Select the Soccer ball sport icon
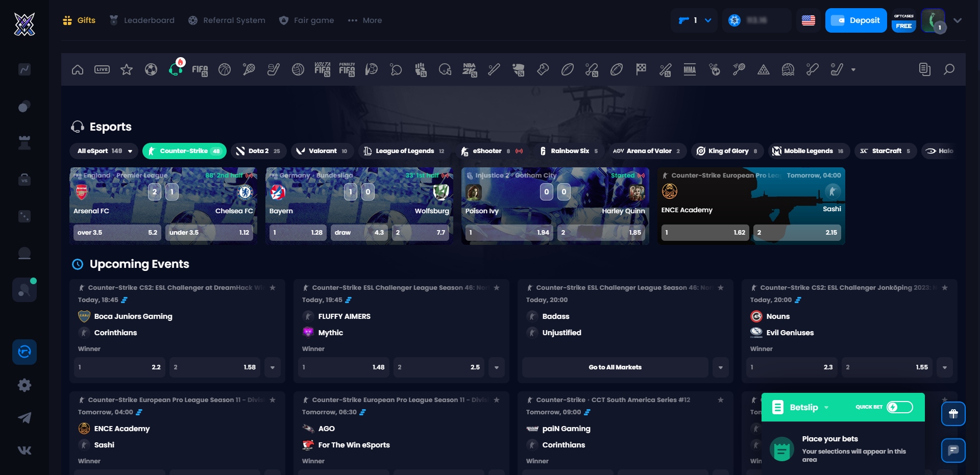Image resolution: width=980 pixels, height=475 pixels. pos(151,69)
